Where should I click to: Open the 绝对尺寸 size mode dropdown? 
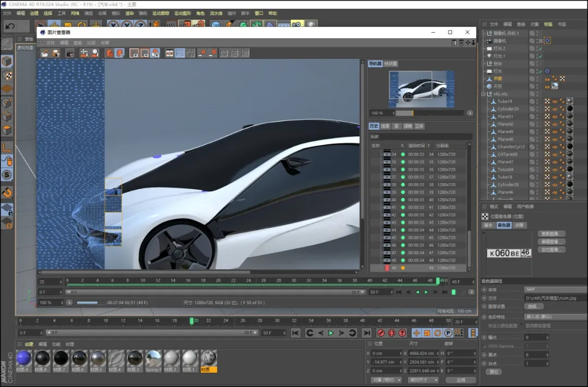(x=424, y=380)
